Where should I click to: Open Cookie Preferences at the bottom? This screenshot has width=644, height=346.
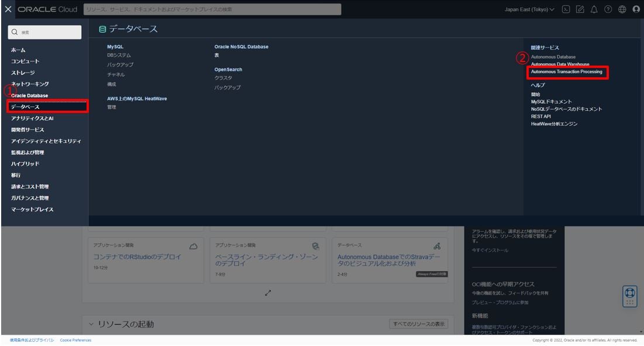coord(75,340)
